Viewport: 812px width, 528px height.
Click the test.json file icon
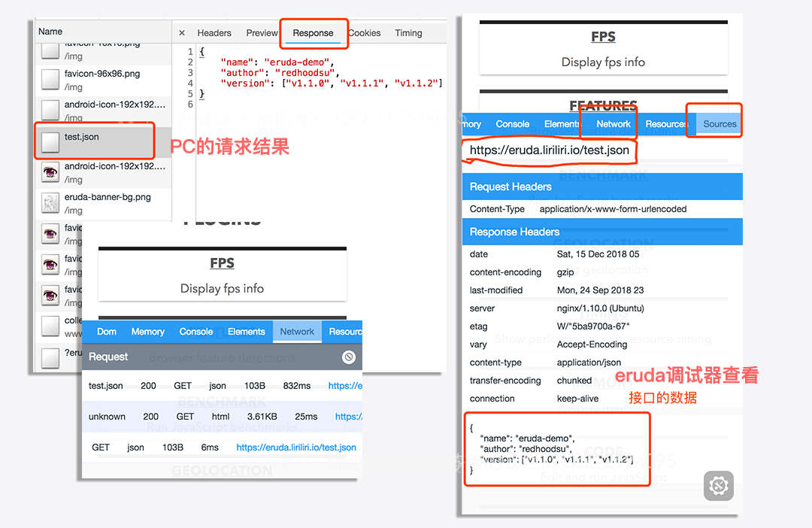click(50, 142)
